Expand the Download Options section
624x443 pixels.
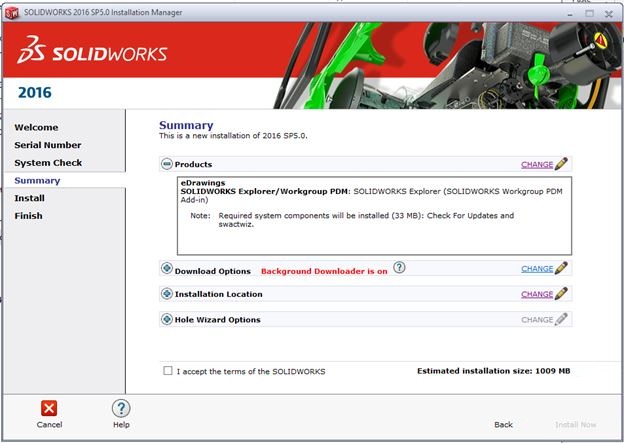167,269
